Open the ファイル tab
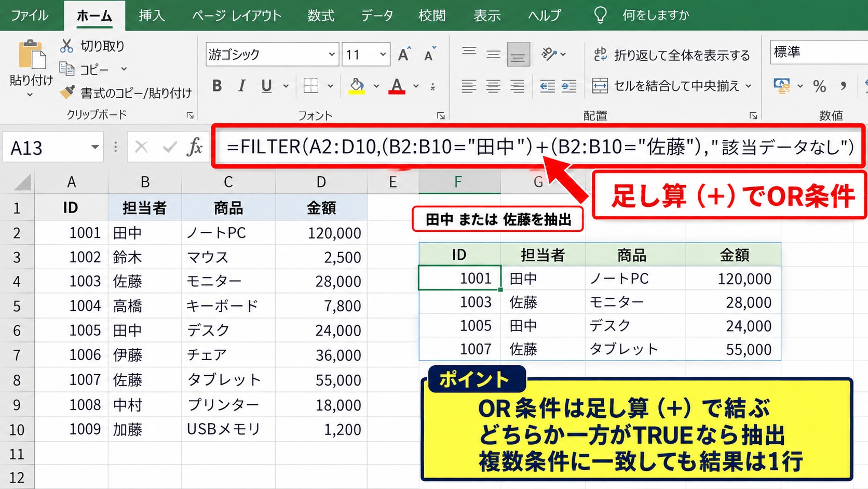This screenshot has height=489, width=868. tap(30, 15)
